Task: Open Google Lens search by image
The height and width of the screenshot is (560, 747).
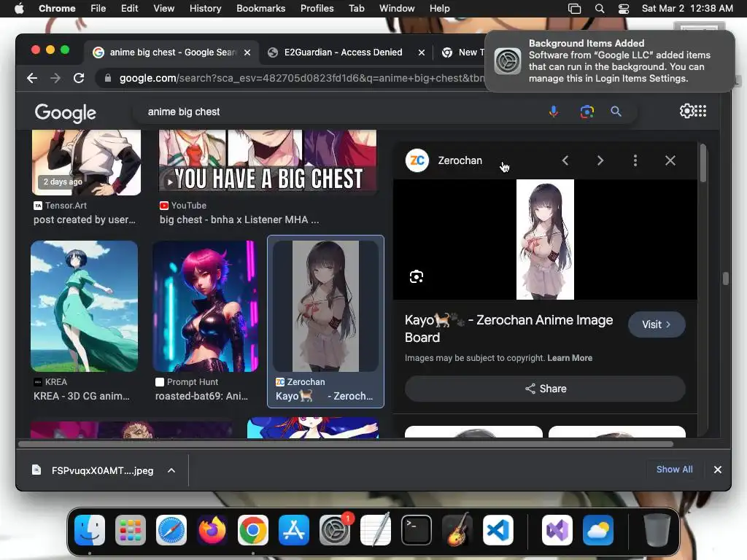Action: pos(587,112)
